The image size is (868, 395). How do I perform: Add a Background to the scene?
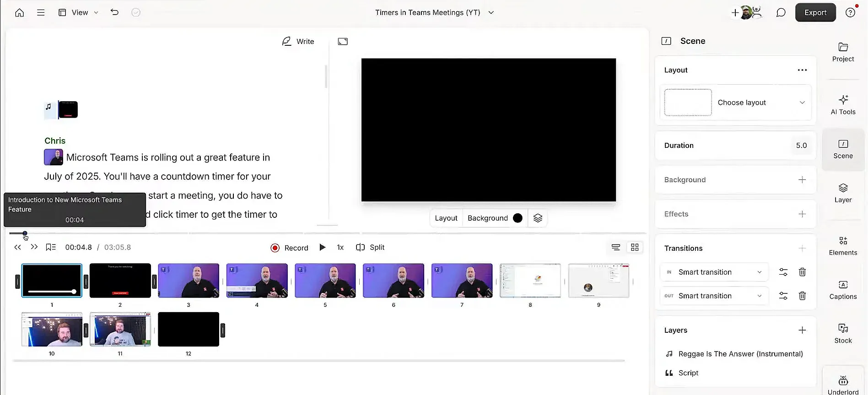pos(802,179)
